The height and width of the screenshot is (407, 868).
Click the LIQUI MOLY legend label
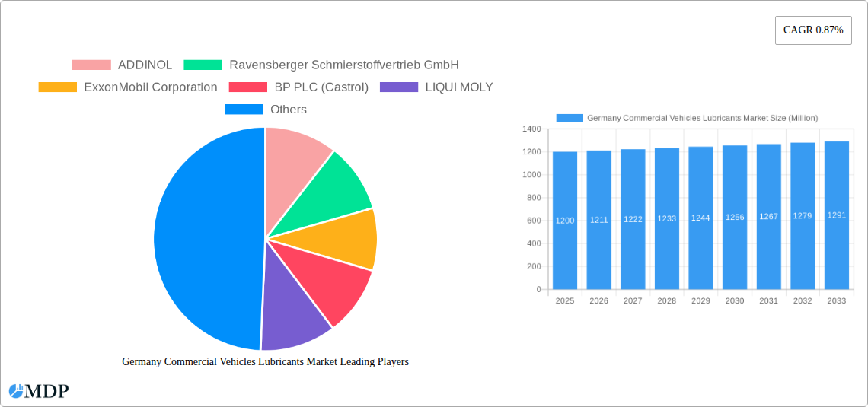tap(459, 87)
